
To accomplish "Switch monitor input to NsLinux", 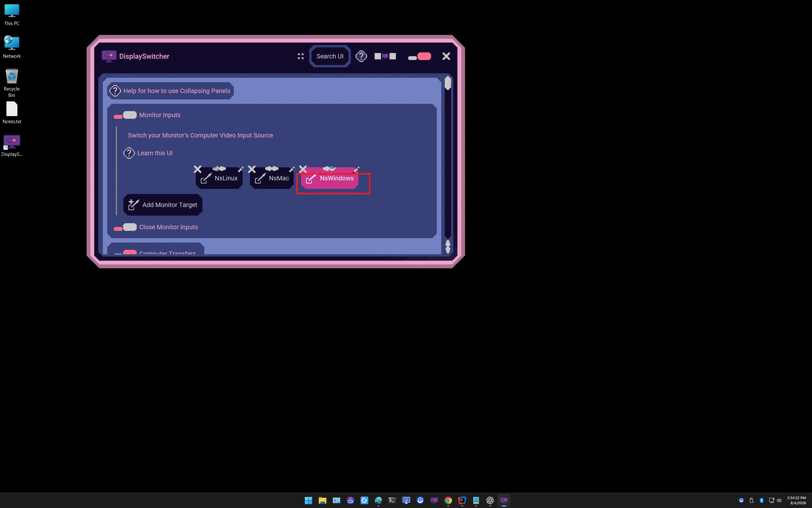I will click(x=219, y=178).
